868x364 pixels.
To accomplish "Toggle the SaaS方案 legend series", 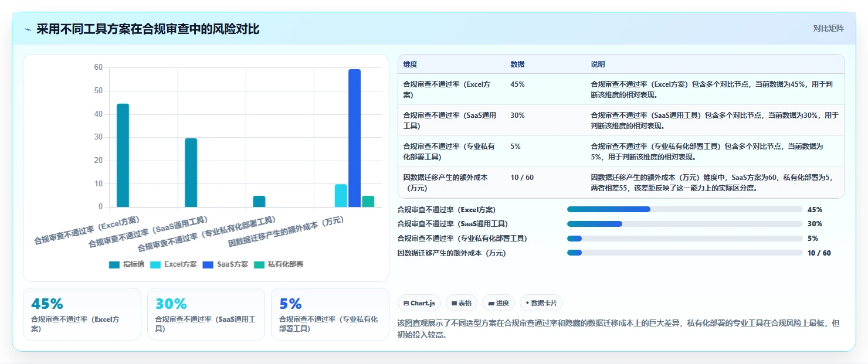I will click(x=225, y=264).
